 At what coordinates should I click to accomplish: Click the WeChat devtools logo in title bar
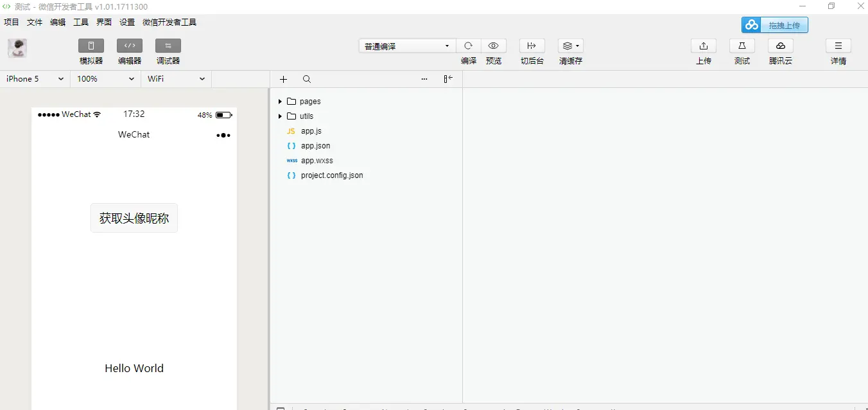(x=6, y=6)
